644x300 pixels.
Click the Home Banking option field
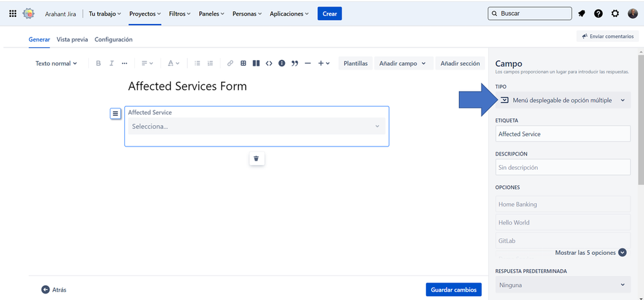pos(563,204)
